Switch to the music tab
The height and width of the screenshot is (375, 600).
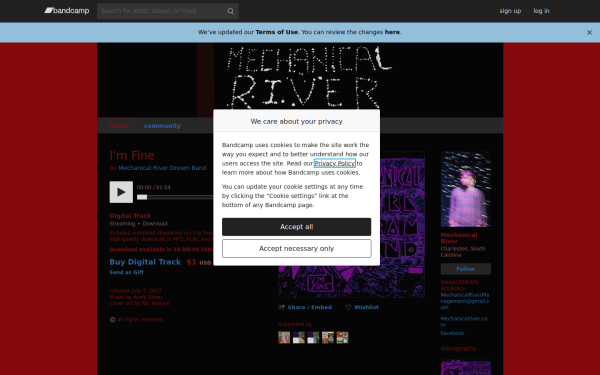pyautogui.click(x=119, y=126)
